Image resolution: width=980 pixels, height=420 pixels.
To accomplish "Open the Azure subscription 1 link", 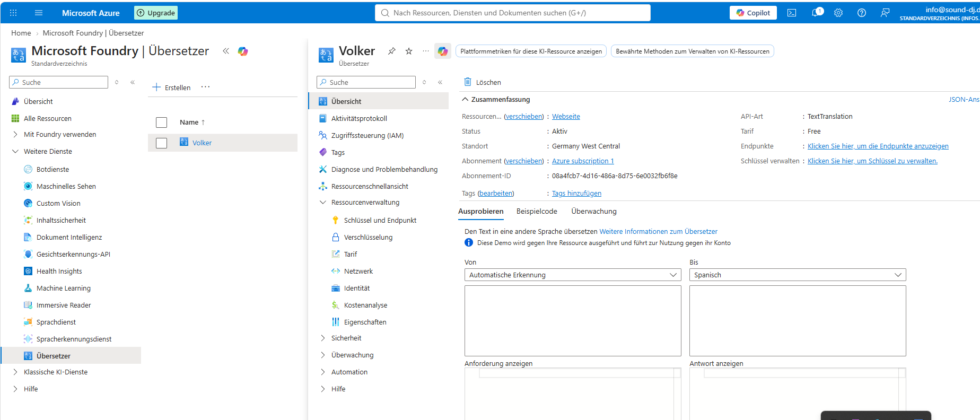I will pos(583,161).
